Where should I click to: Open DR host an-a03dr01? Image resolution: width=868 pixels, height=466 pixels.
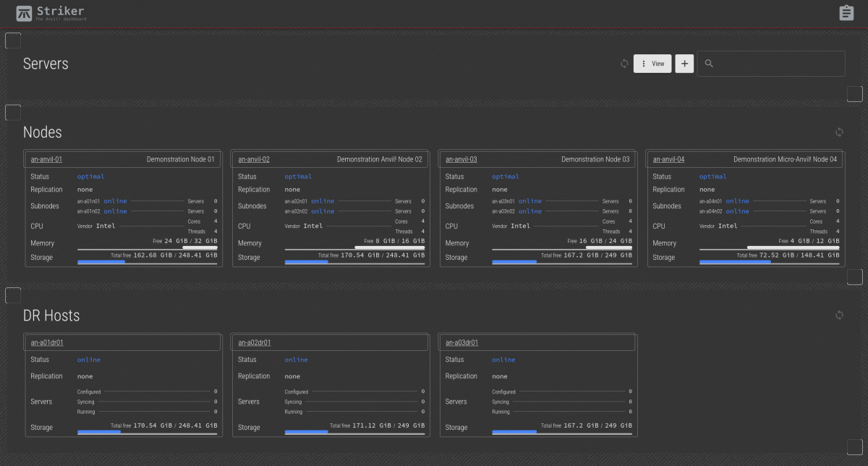(x=462, y=342)
